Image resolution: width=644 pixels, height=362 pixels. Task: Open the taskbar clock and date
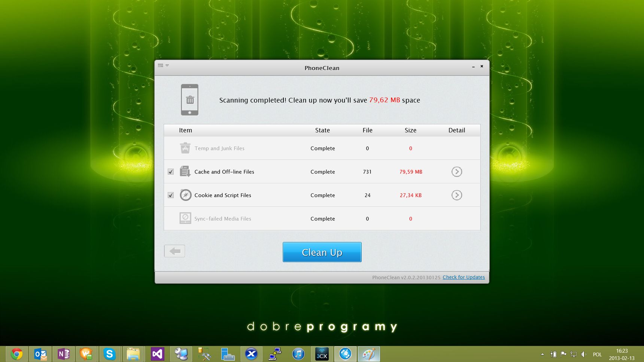(622, 354)
